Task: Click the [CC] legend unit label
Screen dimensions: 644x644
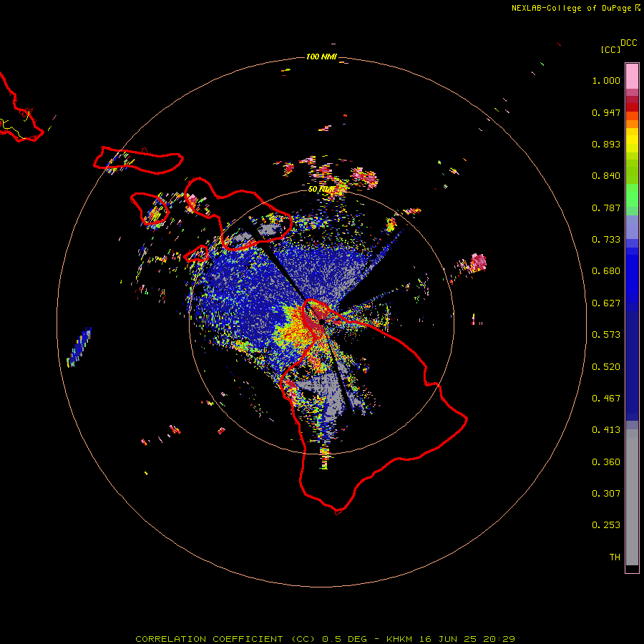Action: click(x=610, y=49)
